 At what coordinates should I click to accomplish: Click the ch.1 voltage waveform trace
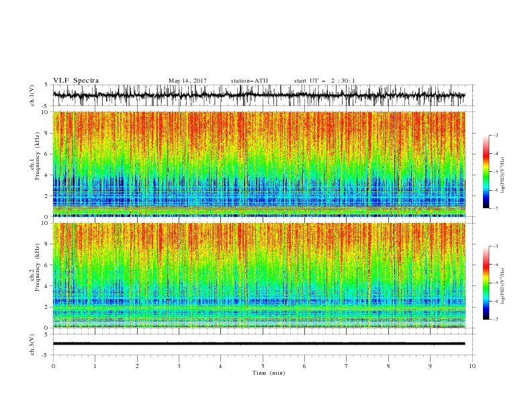click(259, 95)
